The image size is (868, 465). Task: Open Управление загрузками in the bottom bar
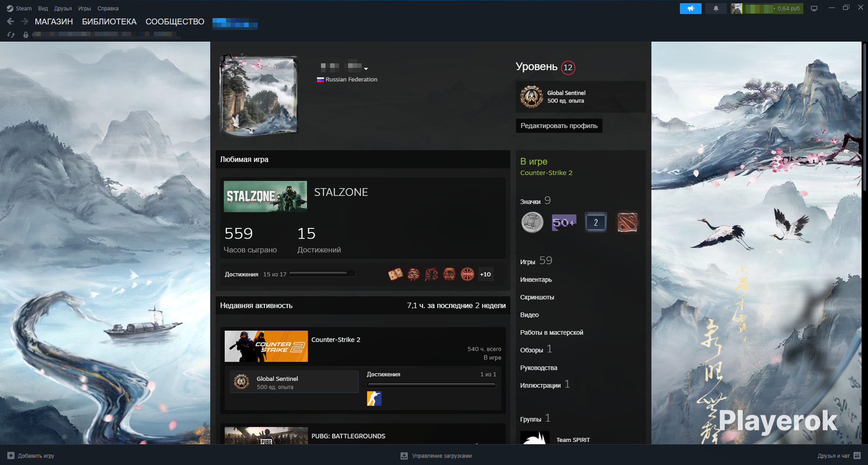pyautogui.click(x=436, y=456)
